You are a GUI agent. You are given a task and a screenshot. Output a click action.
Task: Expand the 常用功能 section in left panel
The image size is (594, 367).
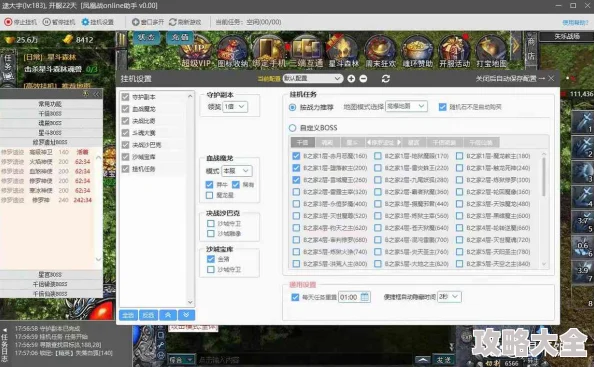(x=50, y=104)
